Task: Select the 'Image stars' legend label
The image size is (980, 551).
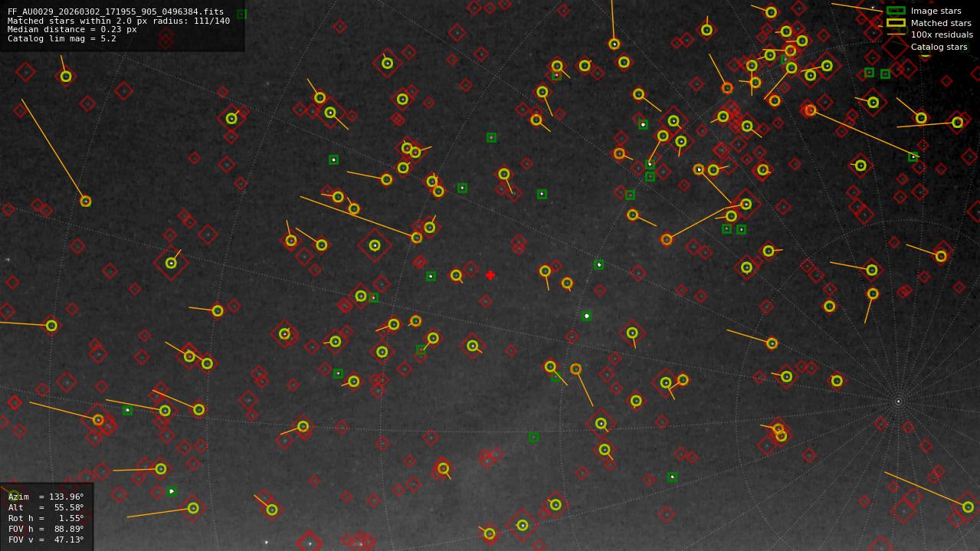Action: click(x=936, y=11)
